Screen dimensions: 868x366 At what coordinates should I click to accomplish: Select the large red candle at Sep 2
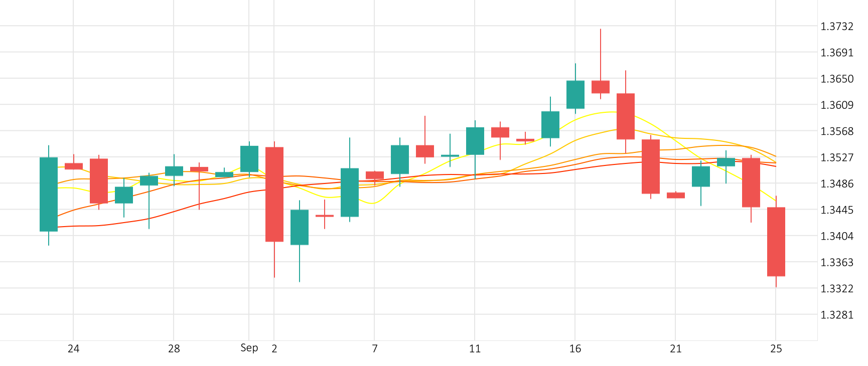click(x=274, y=195)
